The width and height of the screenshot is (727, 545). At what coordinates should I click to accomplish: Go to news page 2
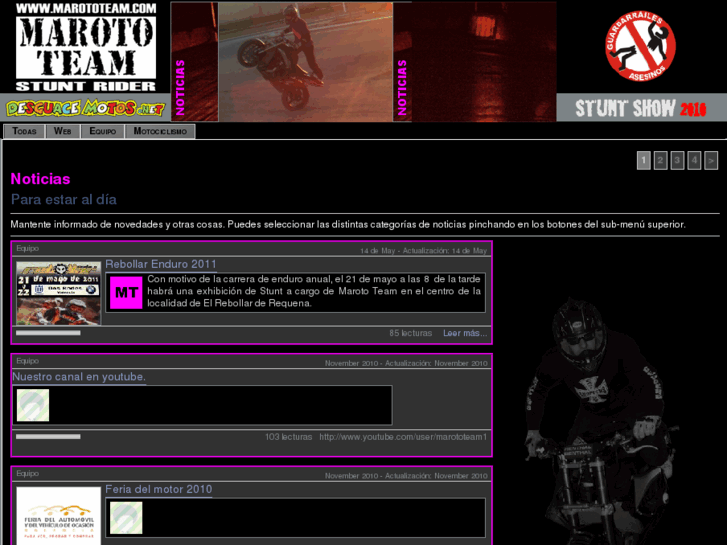point(660,160)
